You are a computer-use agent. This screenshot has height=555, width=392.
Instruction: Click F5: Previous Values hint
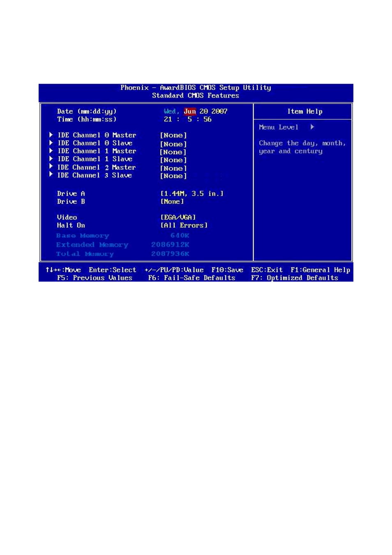click(x=95, y=278)
